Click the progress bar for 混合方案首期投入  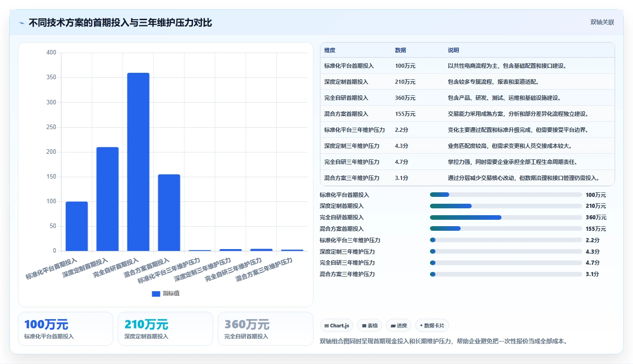point(506,228)
